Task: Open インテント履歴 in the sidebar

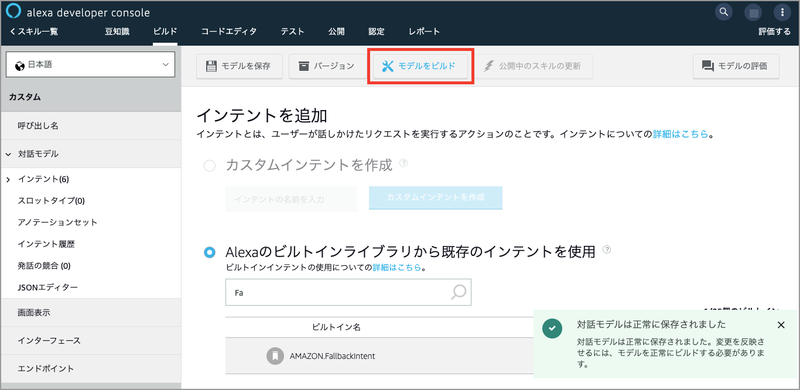Action: coord(46,244)
